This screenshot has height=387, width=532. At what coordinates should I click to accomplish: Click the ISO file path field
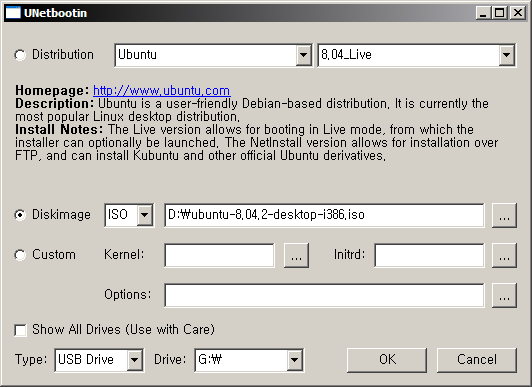[x=324, y=215]
